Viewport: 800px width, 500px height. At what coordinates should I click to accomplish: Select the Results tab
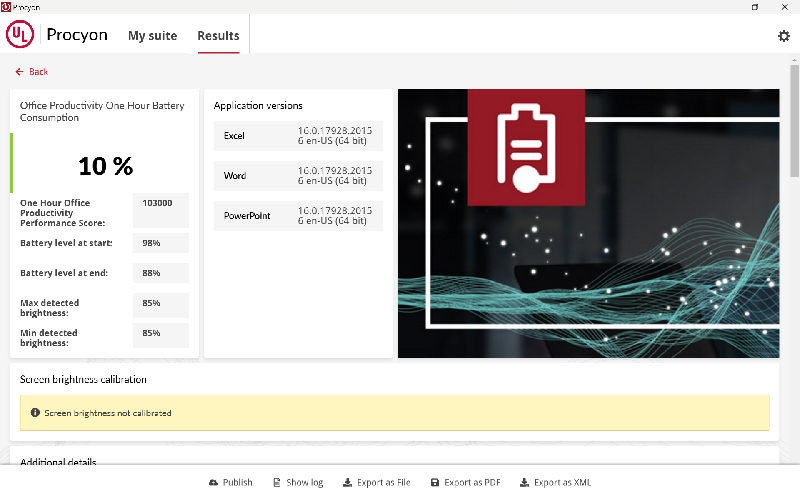[x=218, y=36]
